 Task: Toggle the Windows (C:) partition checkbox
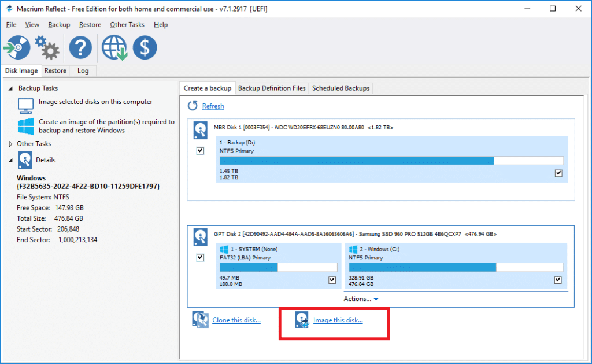(x=558, y=280)
